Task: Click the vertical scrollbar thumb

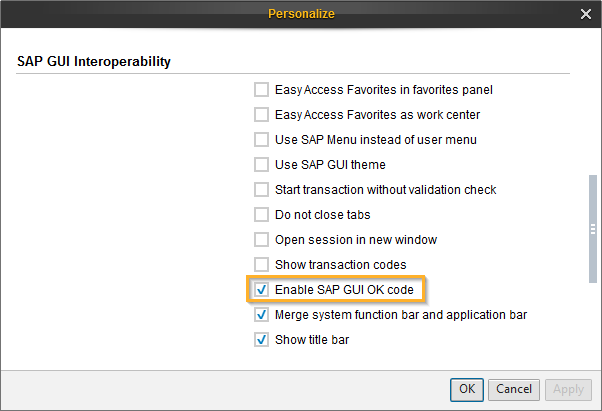Action: [x=592, y=230]
